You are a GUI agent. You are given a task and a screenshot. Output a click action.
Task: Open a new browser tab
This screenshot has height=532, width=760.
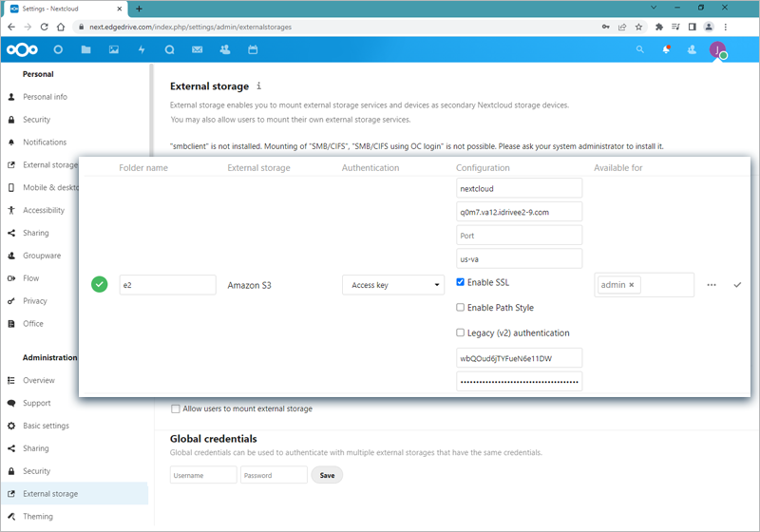tap(139, 9)
